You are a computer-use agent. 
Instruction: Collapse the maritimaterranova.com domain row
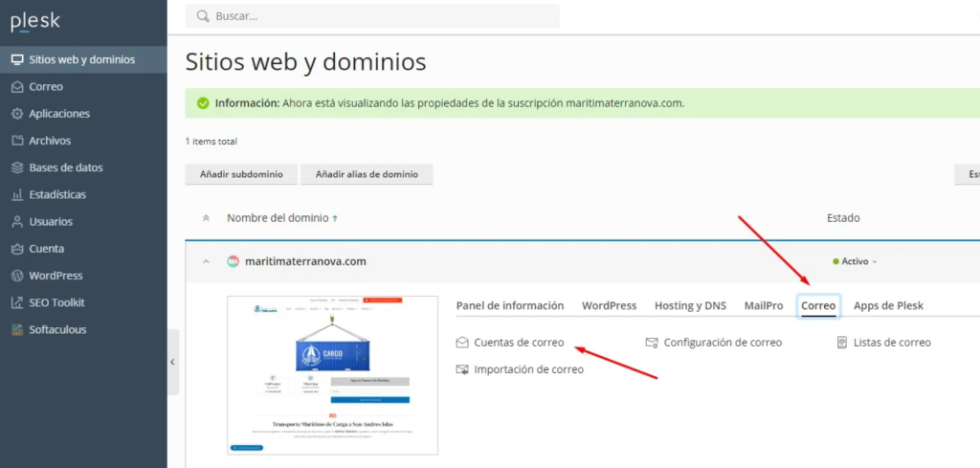(x=206, y=261)
